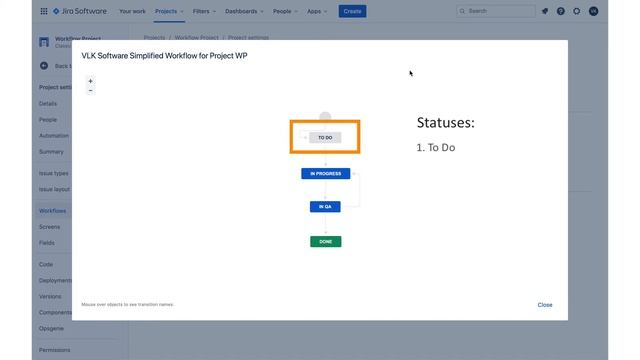Expand the People dropdown in top bar

click(285, 11)
